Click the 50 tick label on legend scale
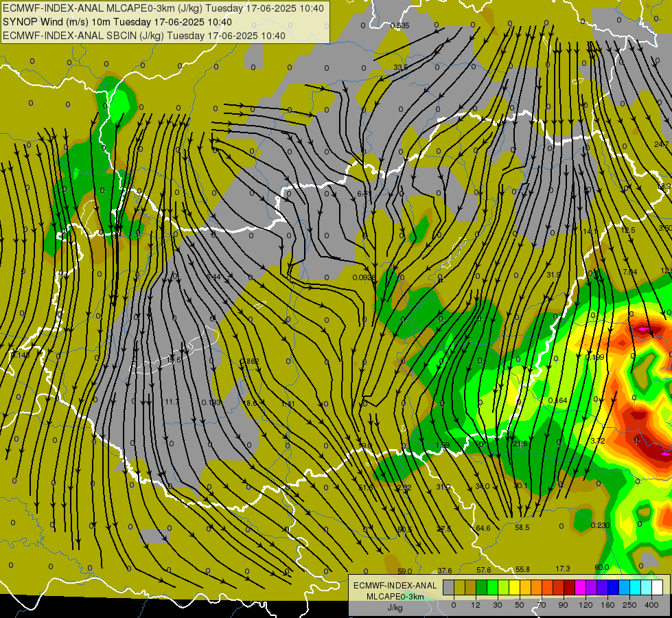 click(x=520, y=605)
